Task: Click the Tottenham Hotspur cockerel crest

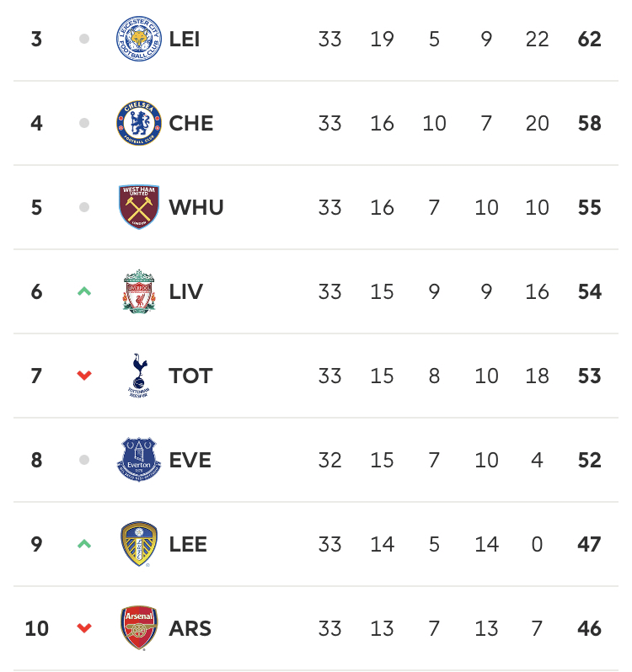Action: tap(138, 376)
